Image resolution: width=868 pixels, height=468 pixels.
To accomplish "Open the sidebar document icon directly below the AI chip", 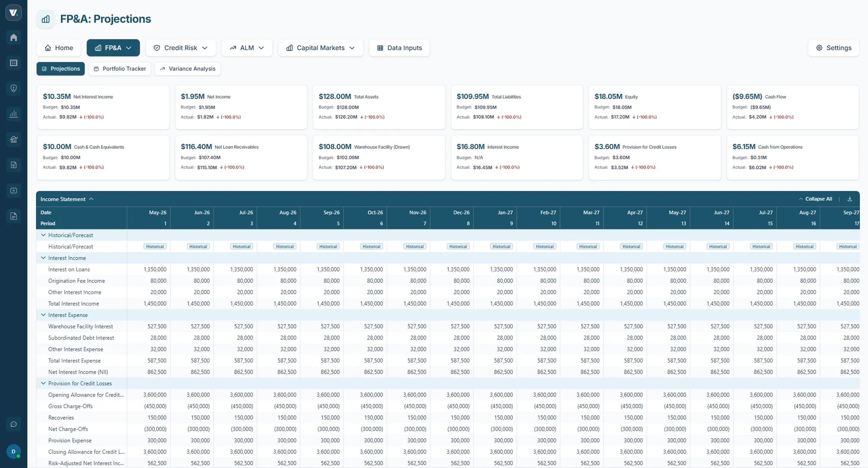I will point(14,216).
